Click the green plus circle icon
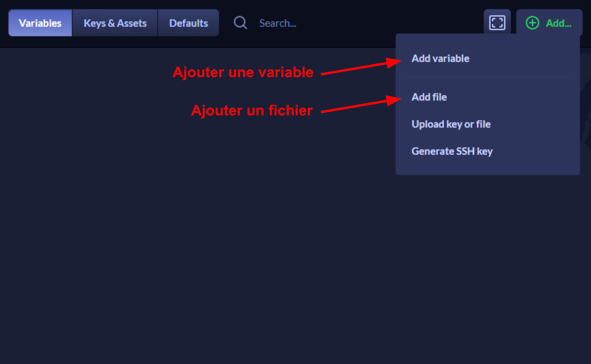591x364 pixels. click(x=532, y=23)
